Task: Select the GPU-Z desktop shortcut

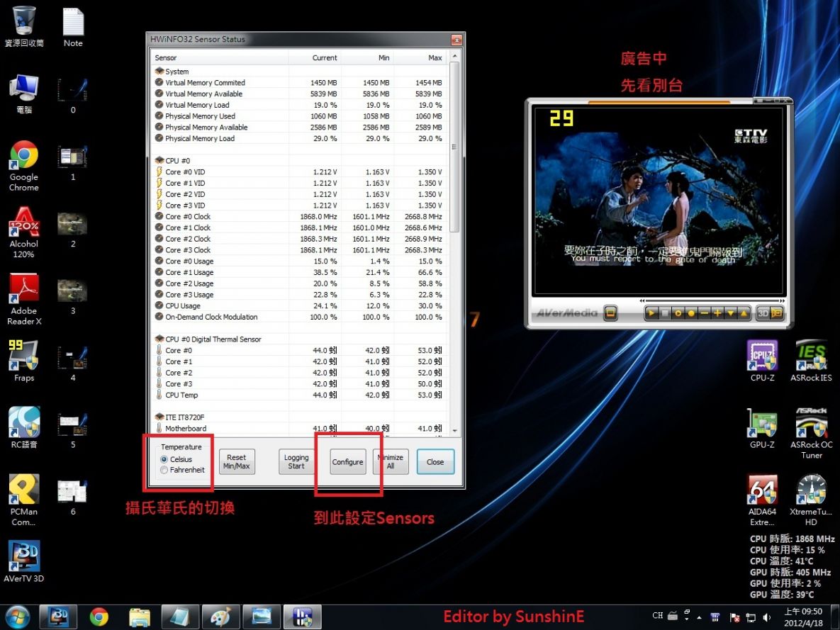Action: pos(762,427)
